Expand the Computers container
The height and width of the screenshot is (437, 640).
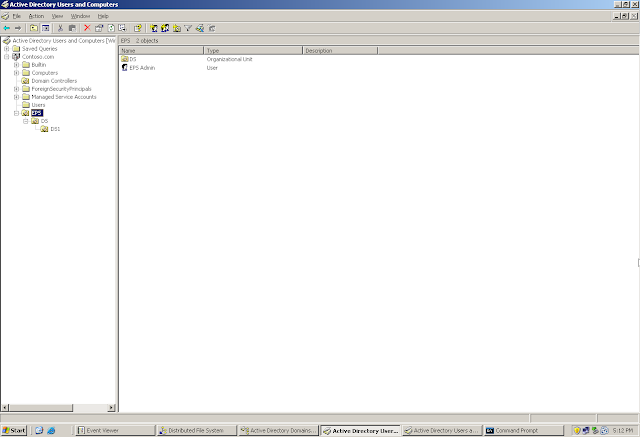[16, 73]
